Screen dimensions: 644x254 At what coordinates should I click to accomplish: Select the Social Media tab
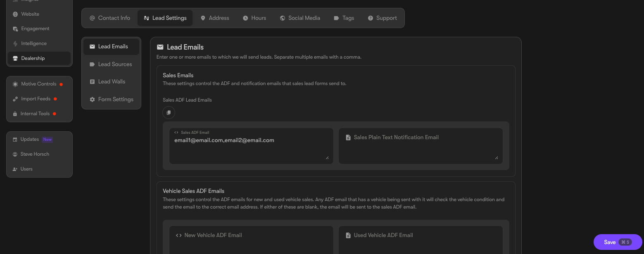click(x=300, y=18)
